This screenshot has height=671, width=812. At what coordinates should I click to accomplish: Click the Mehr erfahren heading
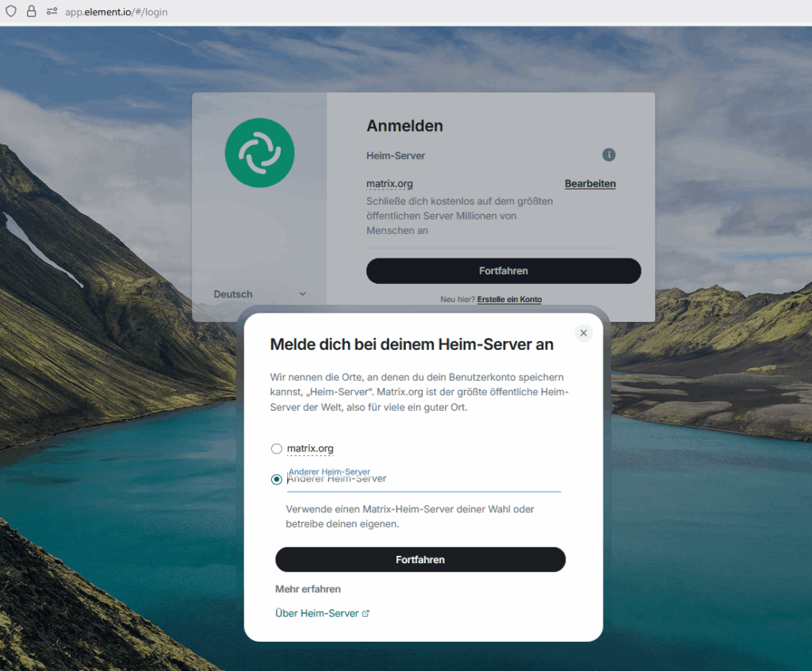tap(308, 589)
